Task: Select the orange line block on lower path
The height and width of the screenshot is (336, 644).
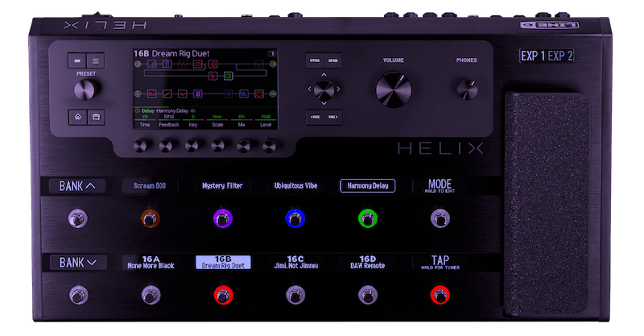Action: (x=167, y=94)
